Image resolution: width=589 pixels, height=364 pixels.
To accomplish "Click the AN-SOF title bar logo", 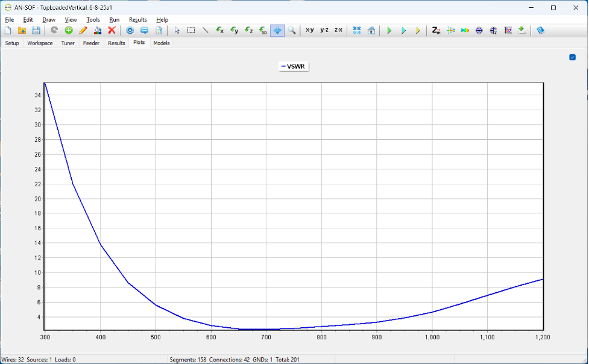I will point(8,7).
